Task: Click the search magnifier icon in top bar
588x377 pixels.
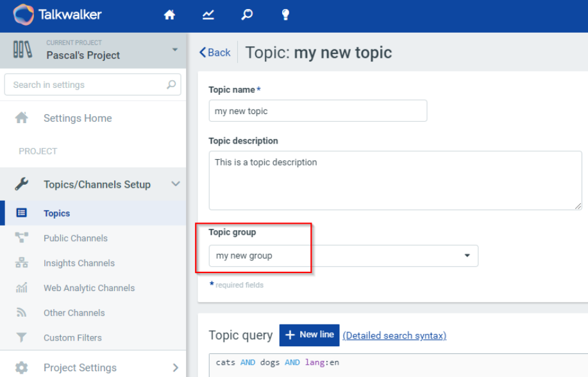Action: [x=247, y=15]
